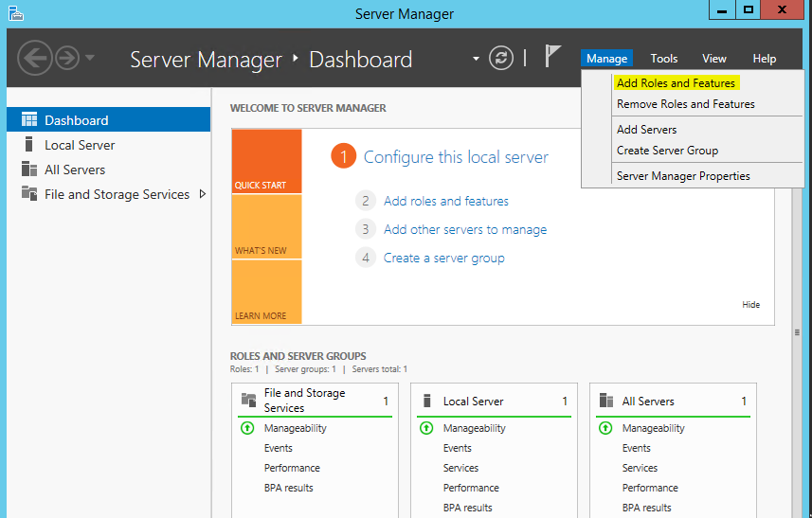The width and height of the screenshot is (812, 518).
Task: Click Create a server group link
Action: coord(443,258)
